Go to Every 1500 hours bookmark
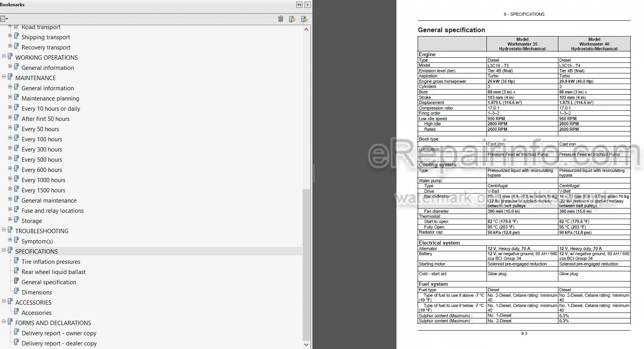 tap(43, 190)
